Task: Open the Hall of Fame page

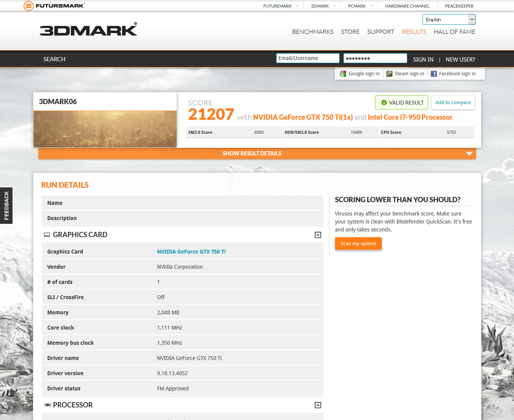Action: [455, 32]
